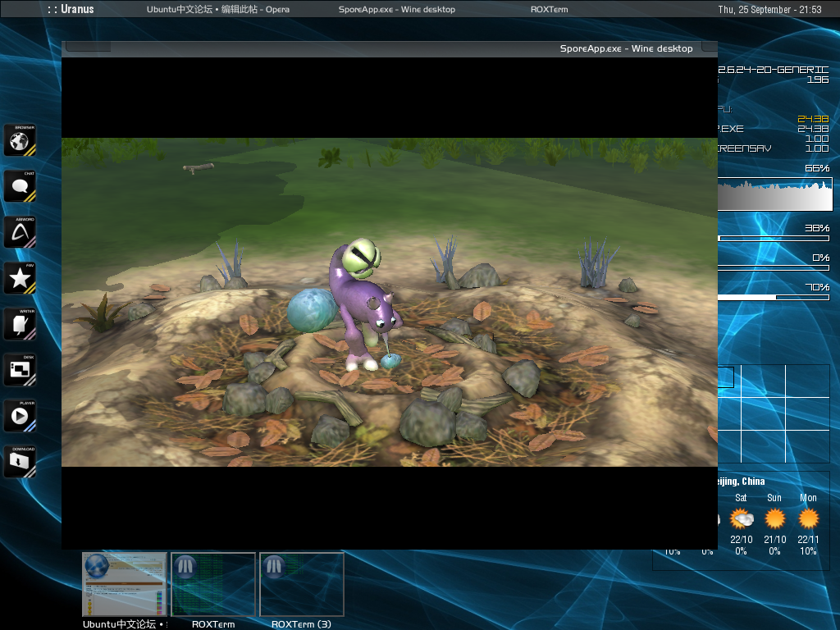Click the fallen log on the grass
The height and width of the screenshot is (630, 840).
(199, 168)
